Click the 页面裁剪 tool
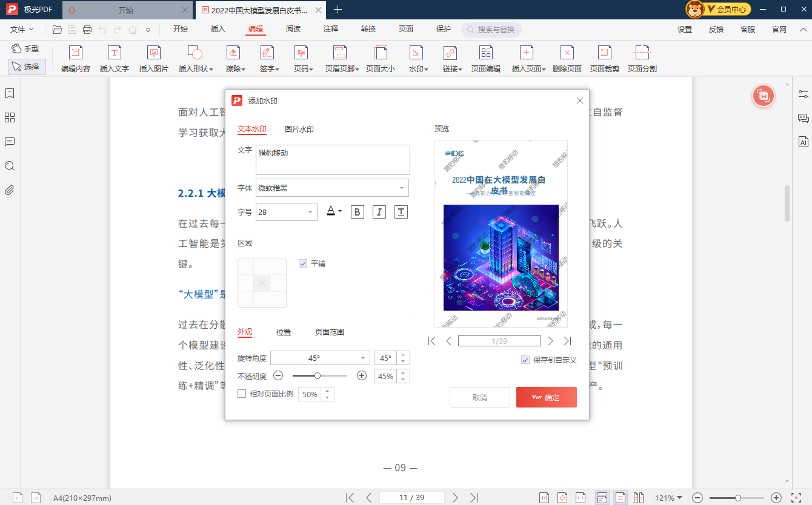812x505 pixels. [x=605, y=59]
